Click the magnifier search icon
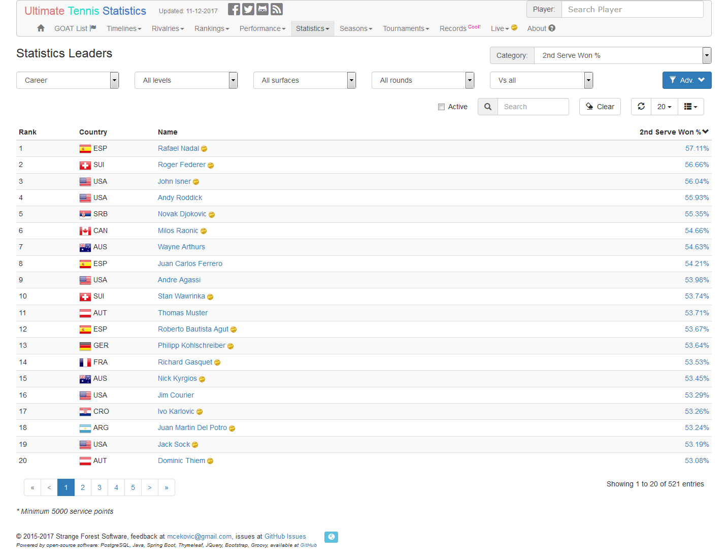The width and height of the screenshot is (728, 560). 487,107
